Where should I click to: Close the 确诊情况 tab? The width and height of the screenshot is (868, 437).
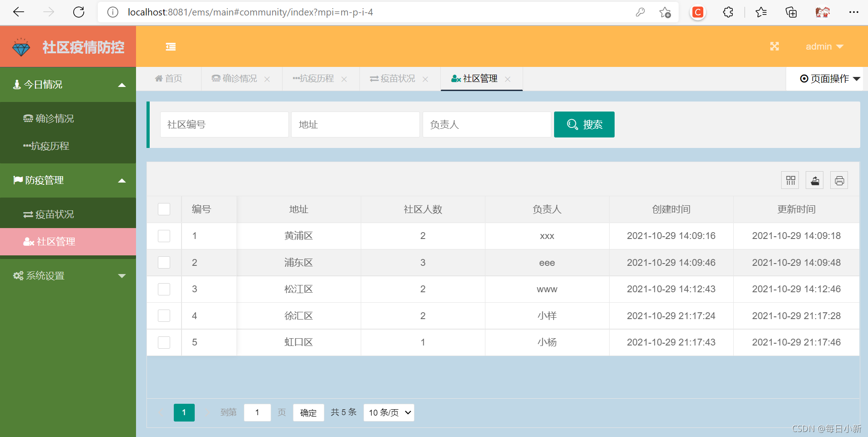(267, 79)
